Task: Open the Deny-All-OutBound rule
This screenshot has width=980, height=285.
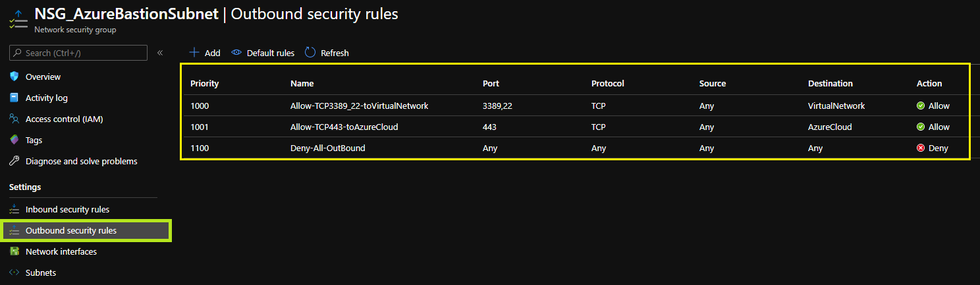Action: 574,148
